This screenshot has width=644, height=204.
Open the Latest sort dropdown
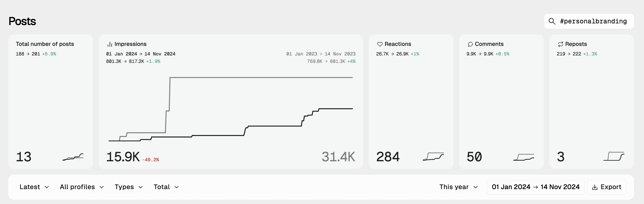(34, 187)
